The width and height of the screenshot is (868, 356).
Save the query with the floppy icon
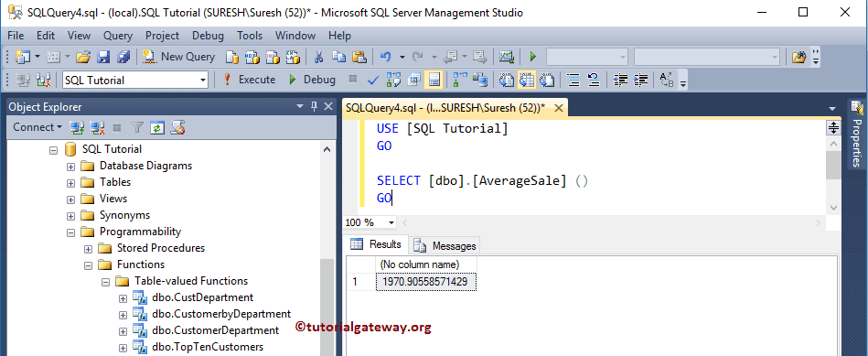103,57
